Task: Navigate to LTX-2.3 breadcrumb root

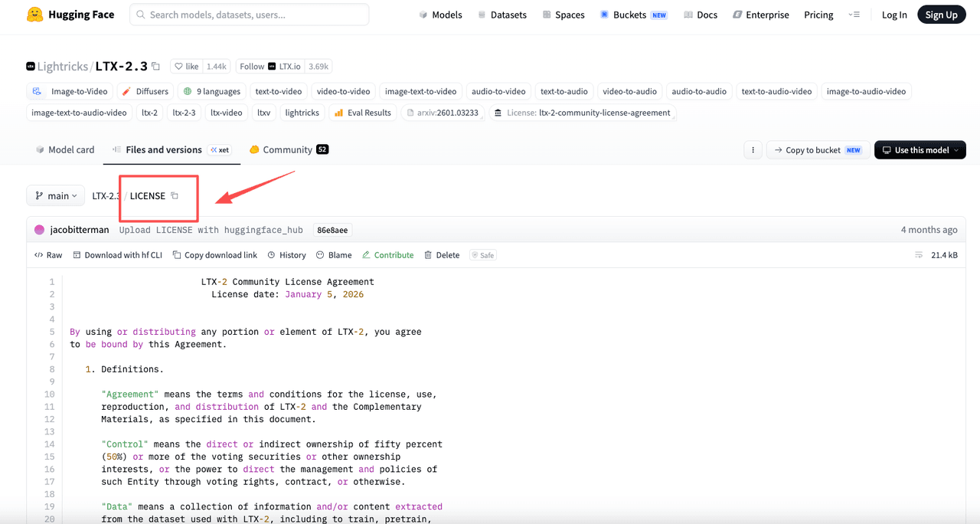Action: click(x=106, y=196)
